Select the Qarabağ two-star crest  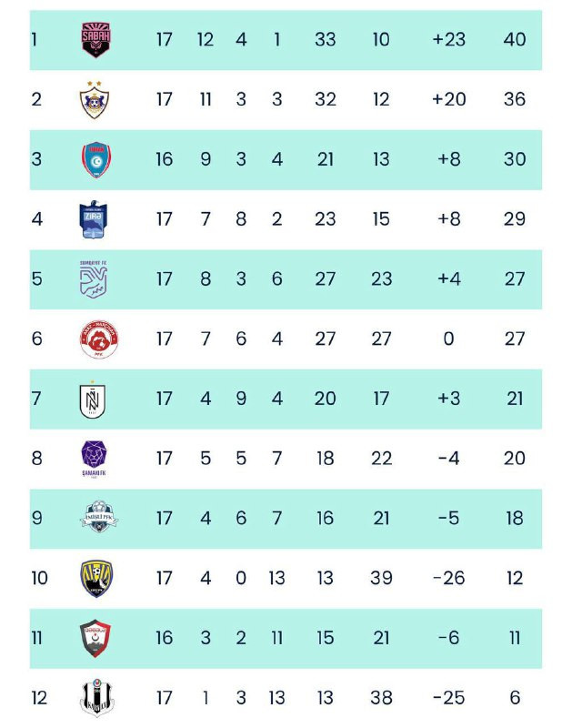(x=95, y=100)
